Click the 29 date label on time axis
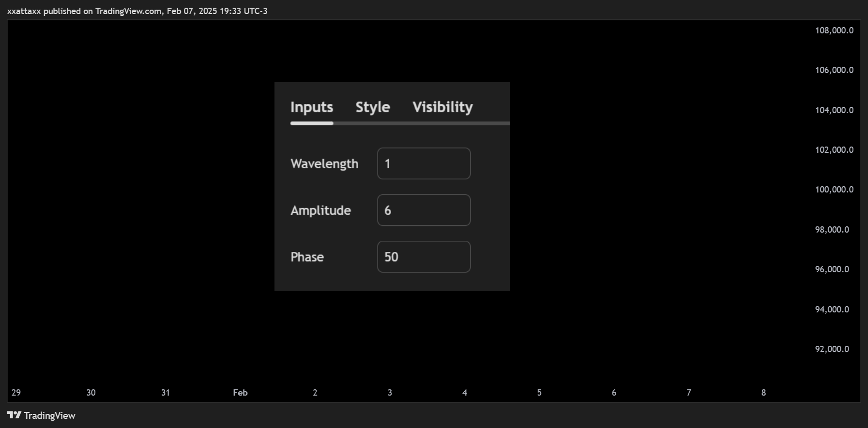 (x=16, y=393)
